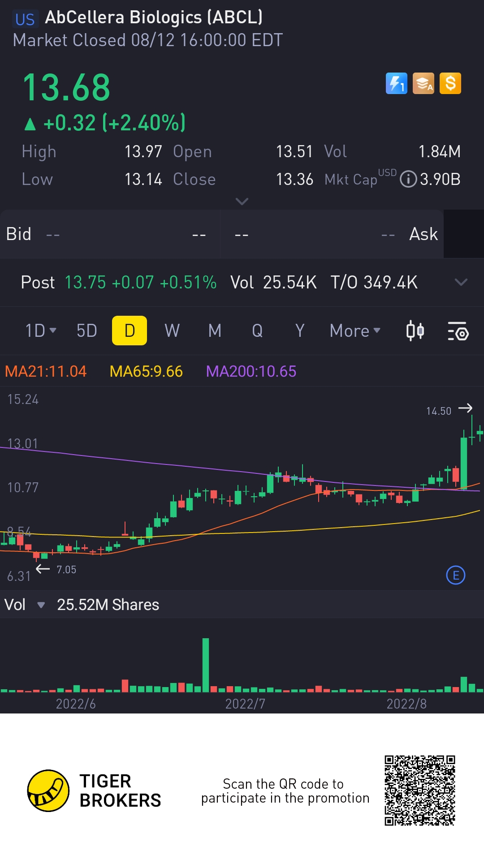Tap the Ask price cell

332,234
